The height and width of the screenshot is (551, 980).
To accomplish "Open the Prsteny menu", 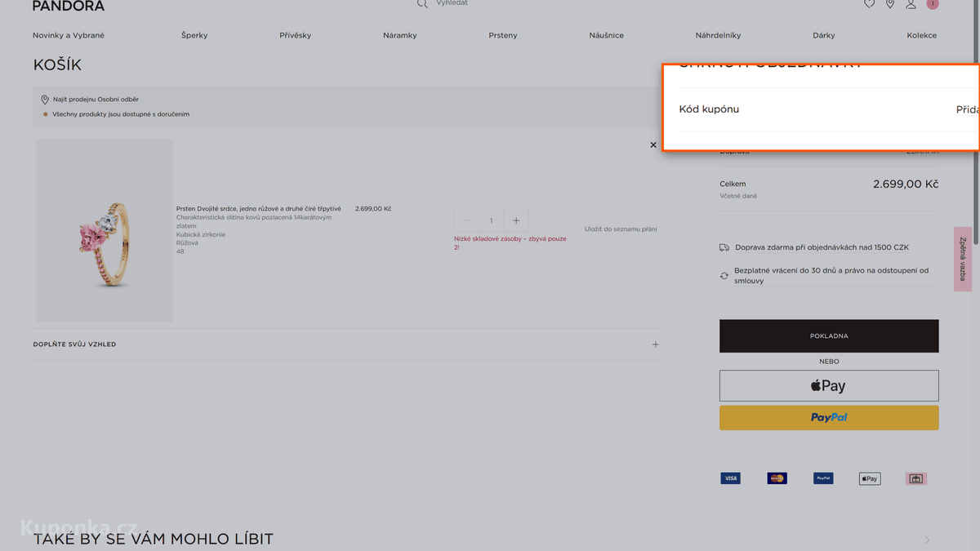I will (x=503, y=35).
